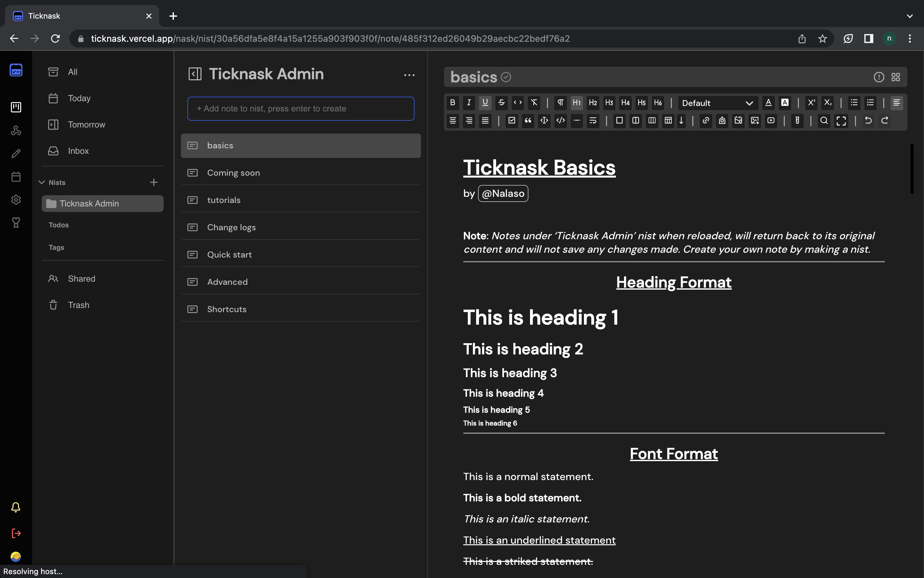The image size is (924, 578).
Task: Toggle bold formatting in the editor toolbar
Action: point(452,103)
